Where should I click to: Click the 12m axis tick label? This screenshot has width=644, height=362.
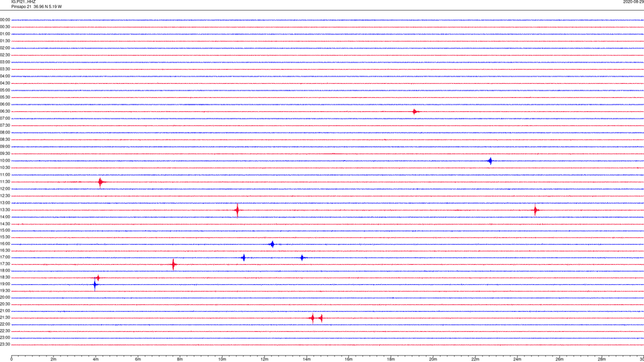(x=264, y=359)
